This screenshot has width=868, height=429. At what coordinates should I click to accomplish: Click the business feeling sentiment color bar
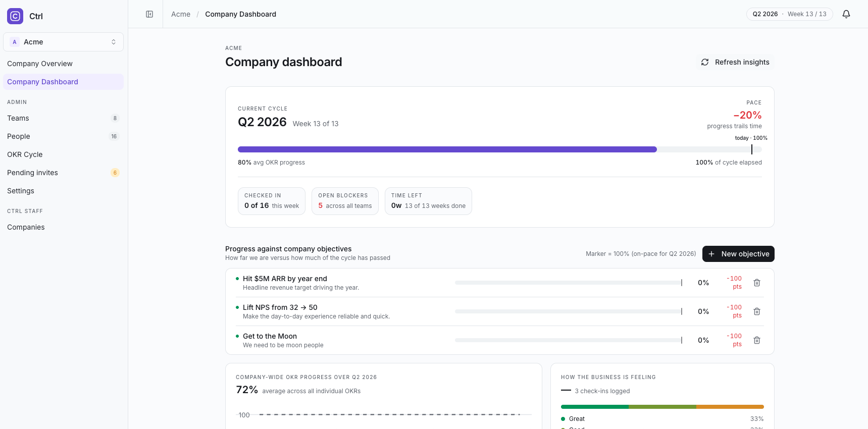tap(662, 407)
